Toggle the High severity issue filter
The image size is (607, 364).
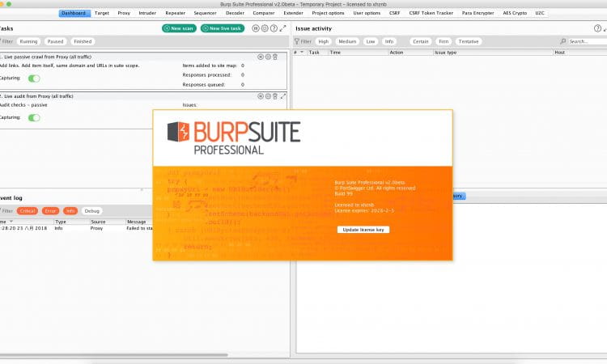point(323,41)
